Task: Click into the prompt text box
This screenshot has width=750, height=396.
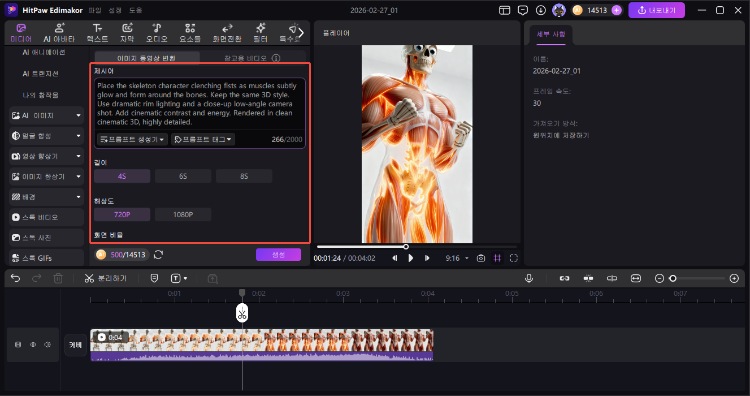Action: coord(199,104)
